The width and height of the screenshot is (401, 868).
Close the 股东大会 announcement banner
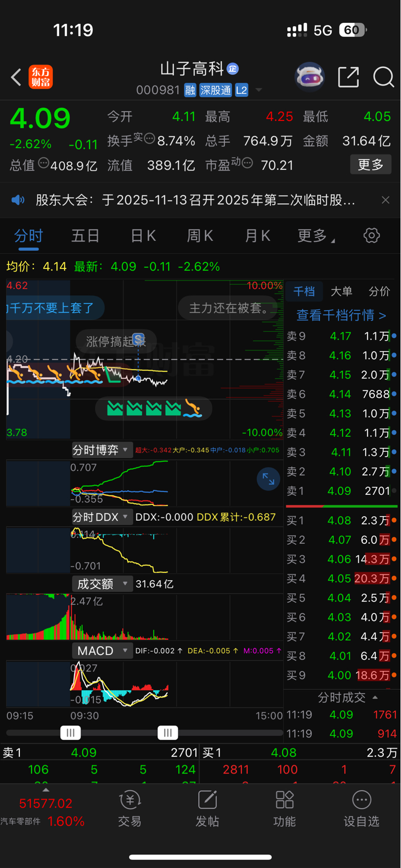[x=385, y=200]
